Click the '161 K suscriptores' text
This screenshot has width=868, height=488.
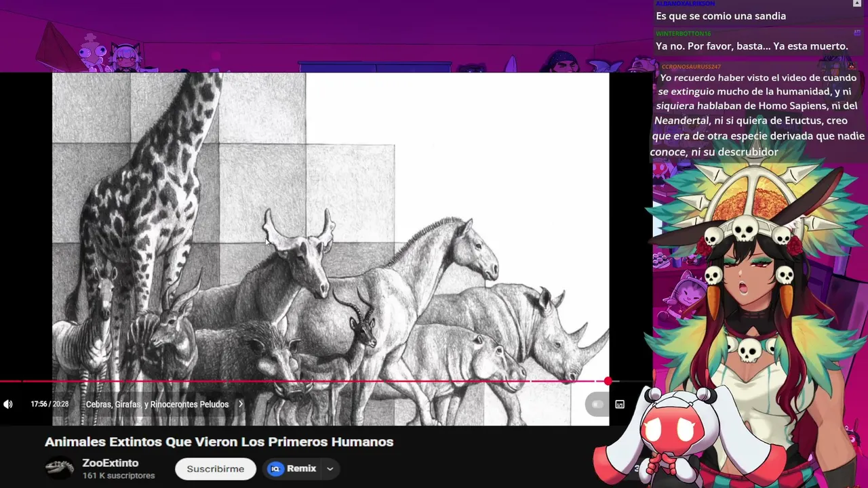[x=119, y=476]
